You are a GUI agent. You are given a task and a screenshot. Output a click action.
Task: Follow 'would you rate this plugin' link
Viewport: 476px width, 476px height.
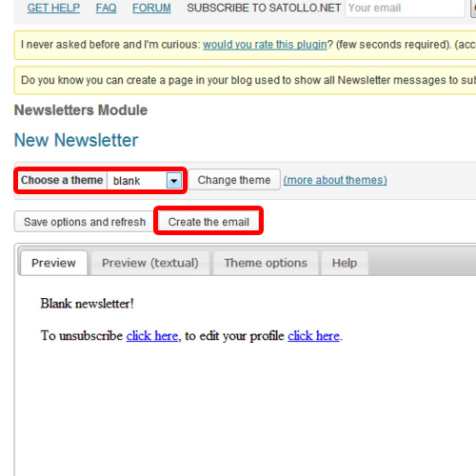[265, 45]
